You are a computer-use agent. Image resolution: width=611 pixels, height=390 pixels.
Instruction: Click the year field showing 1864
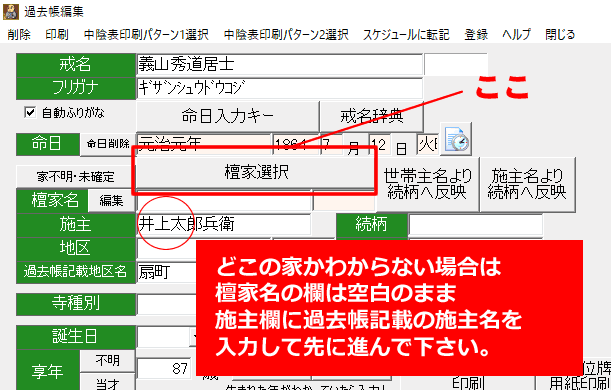(296, 145)
